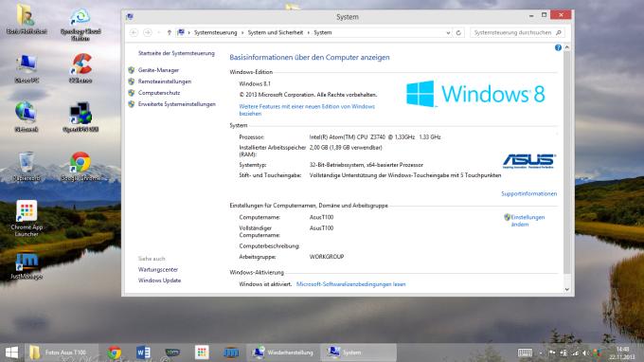Open Chrome from the taskbar
Screen dimensions: 644x362
[x=115, y=353]
